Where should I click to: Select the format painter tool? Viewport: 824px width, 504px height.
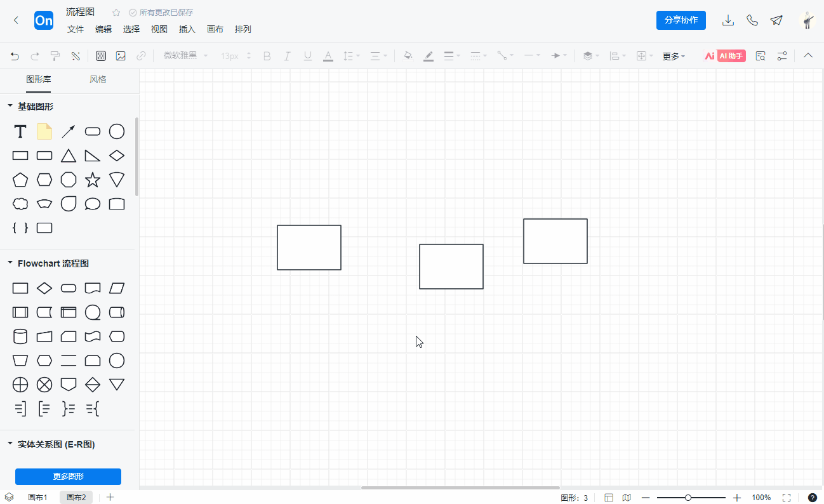(x=55, y=56)
